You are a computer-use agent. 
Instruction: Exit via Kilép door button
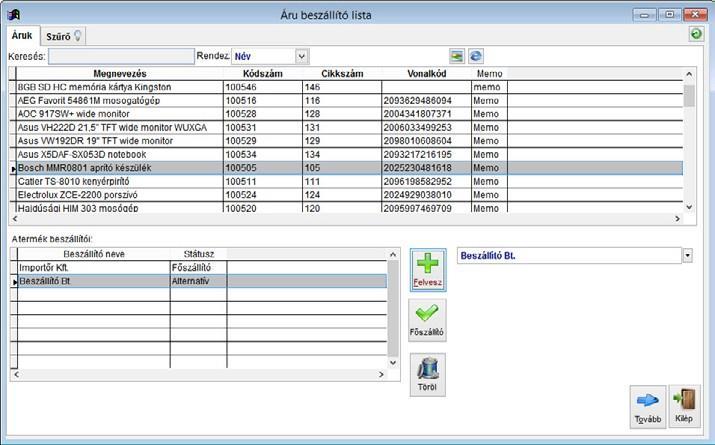click(x=684, y=406)
